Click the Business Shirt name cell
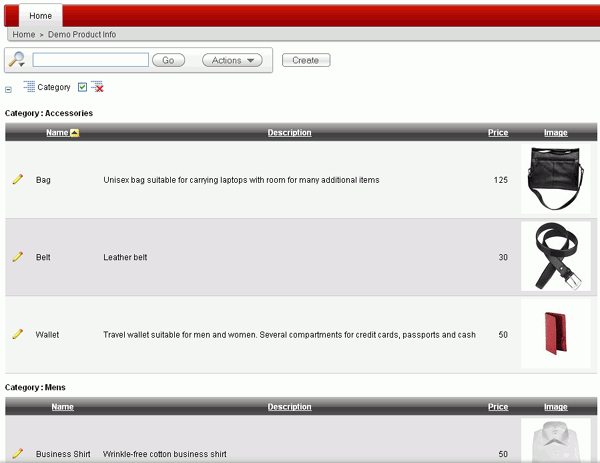 click(x=63, y=454)
